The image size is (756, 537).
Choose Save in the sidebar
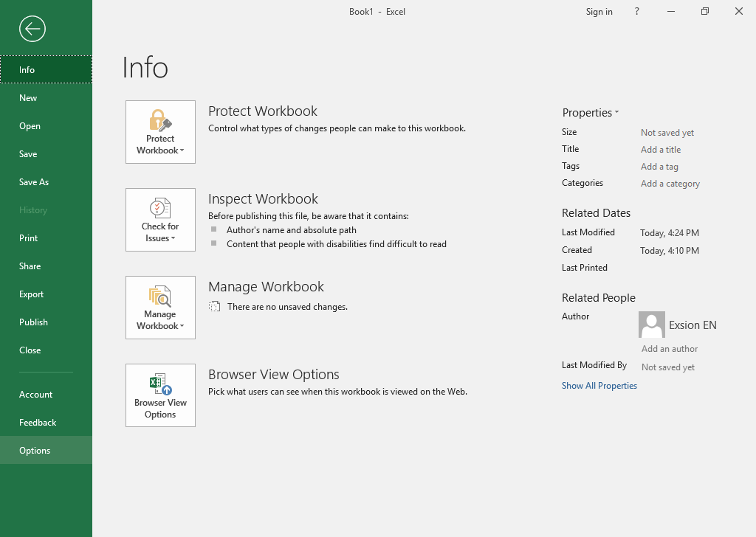(46, 154)
